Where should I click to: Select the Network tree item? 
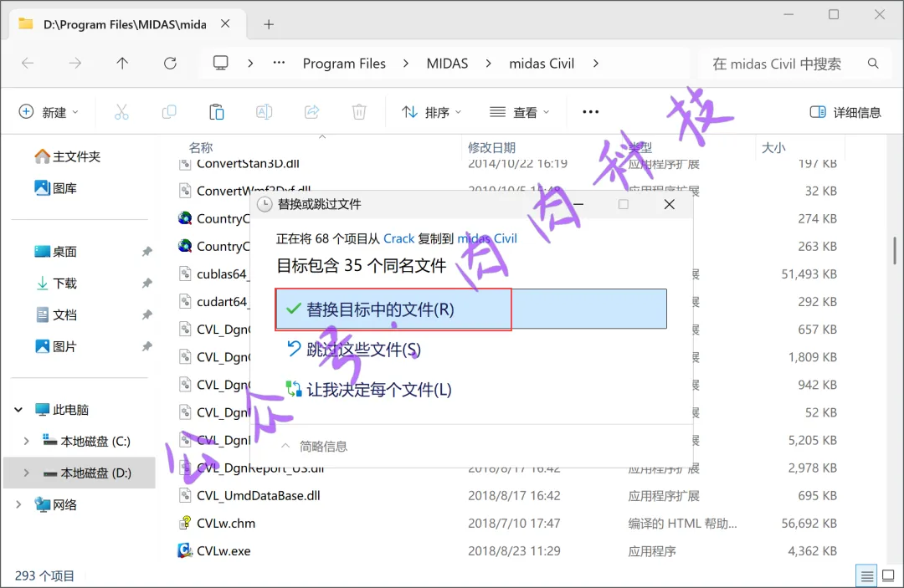pyautogui.click(x=56, y=504)
